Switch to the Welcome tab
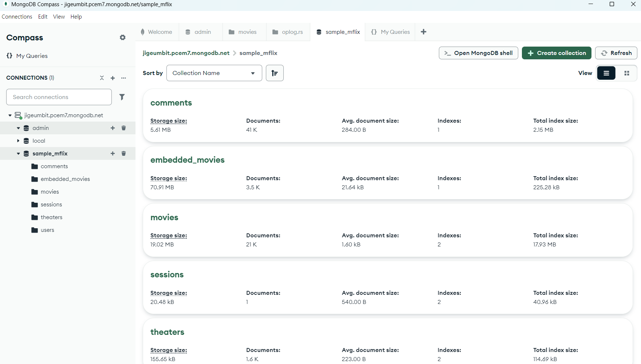Image resolution: width=641 pixels, height=364 pixels. (157, 32)
